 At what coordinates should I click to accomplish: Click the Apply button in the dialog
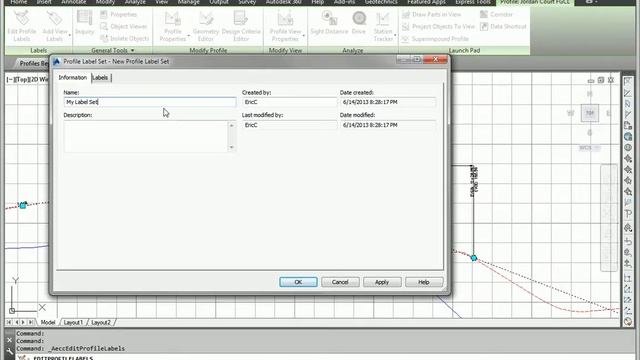[382, 282]
